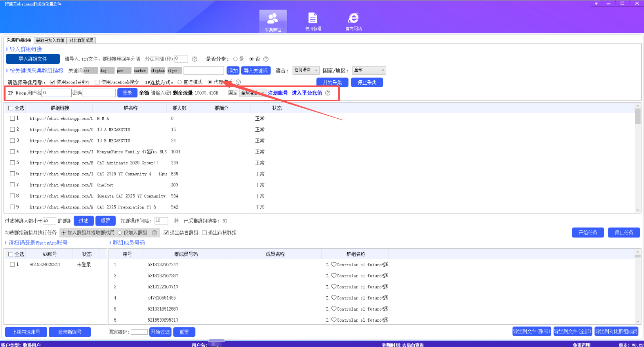644x347 pixels.
Task: Enable the 使用FaceBook搜索 checkbox
Action: pos(97,82)
